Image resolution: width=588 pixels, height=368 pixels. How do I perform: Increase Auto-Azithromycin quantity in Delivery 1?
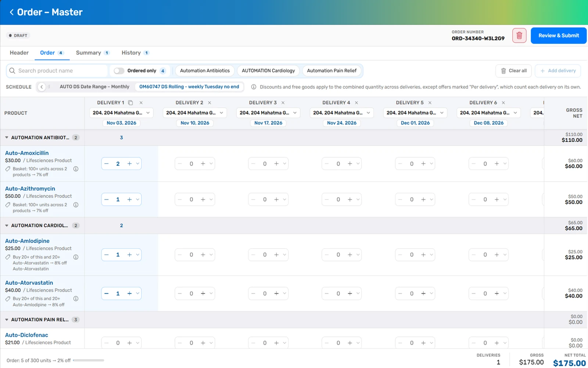(x=129, y=199)
